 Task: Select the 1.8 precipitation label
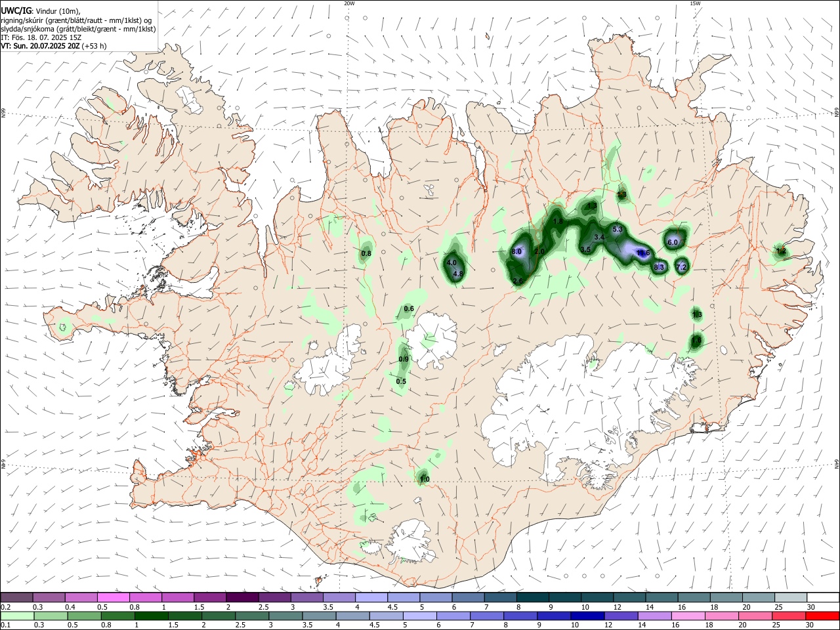point(558,222)
